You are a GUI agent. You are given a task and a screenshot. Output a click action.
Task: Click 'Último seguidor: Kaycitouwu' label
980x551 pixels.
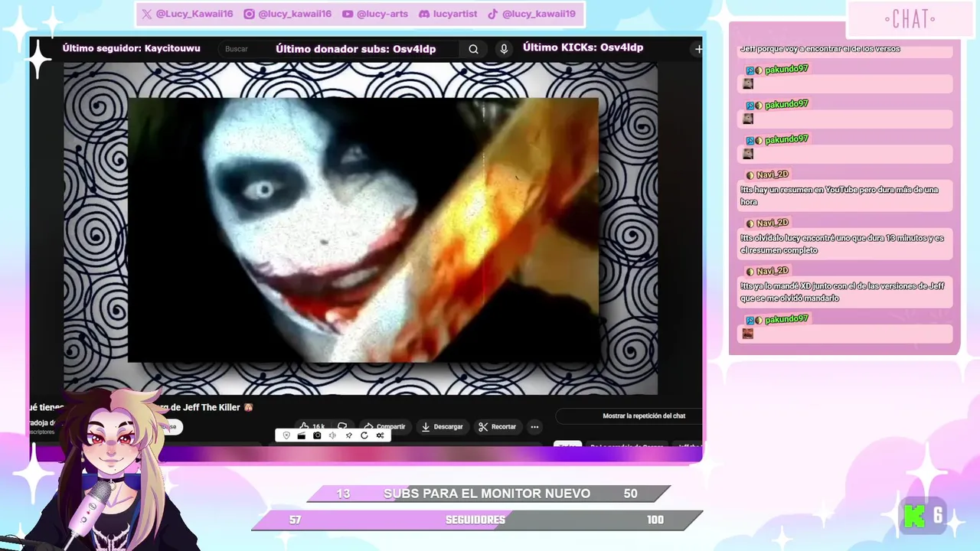tap(132, 48)
